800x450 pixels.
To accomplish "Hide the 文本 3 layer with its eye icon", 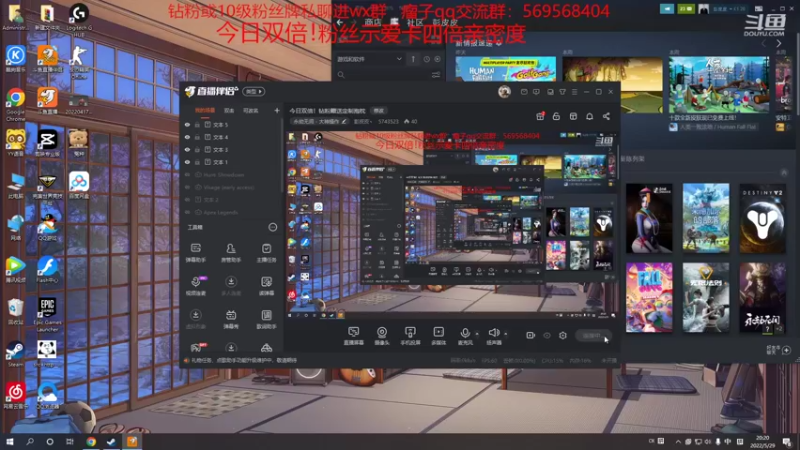I will click(187, 149).
